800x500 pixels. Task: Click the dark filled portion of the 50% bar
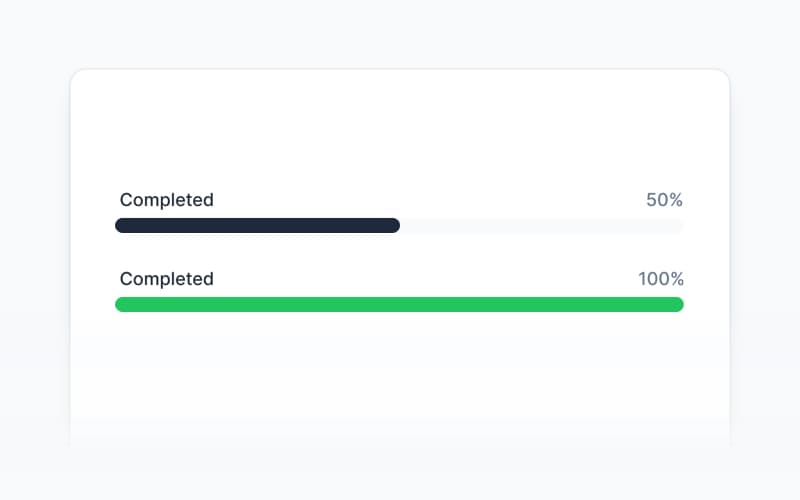click(257, 226)
